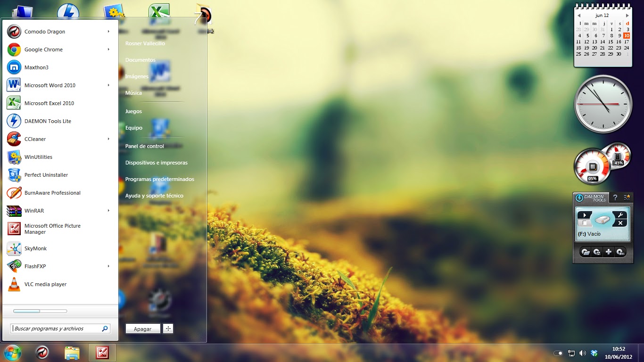The height and width of the screenshot is (362, 644).
Task: Select highlighted day 10 in calendar gadget
Action: pos(627,35)
